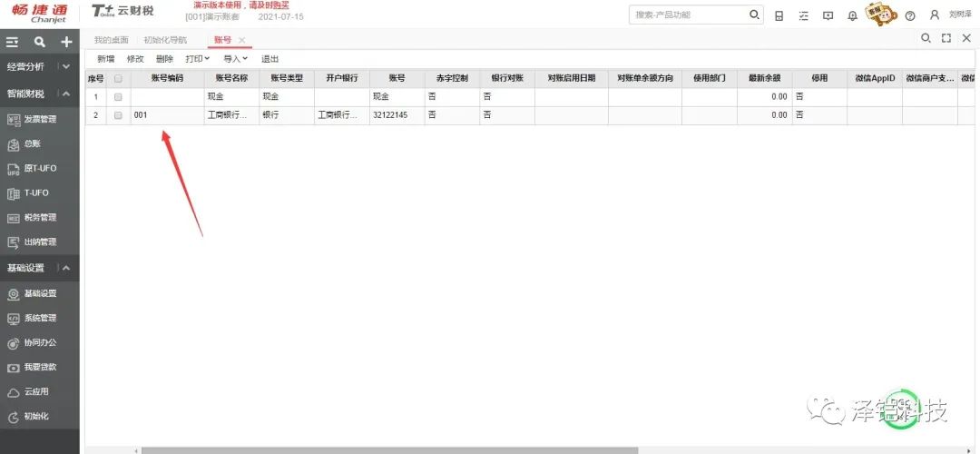
Task: Click the 账号类型 column header
Action: pos(287,78)
